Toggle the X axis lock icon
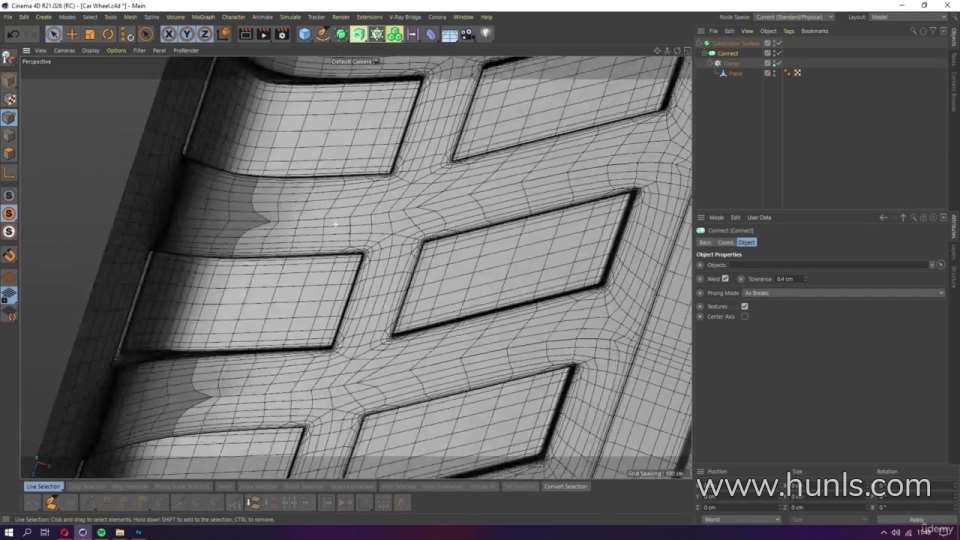Image resolution: width=960 pixels, height=540 pixels. click(x=169, y=34)
